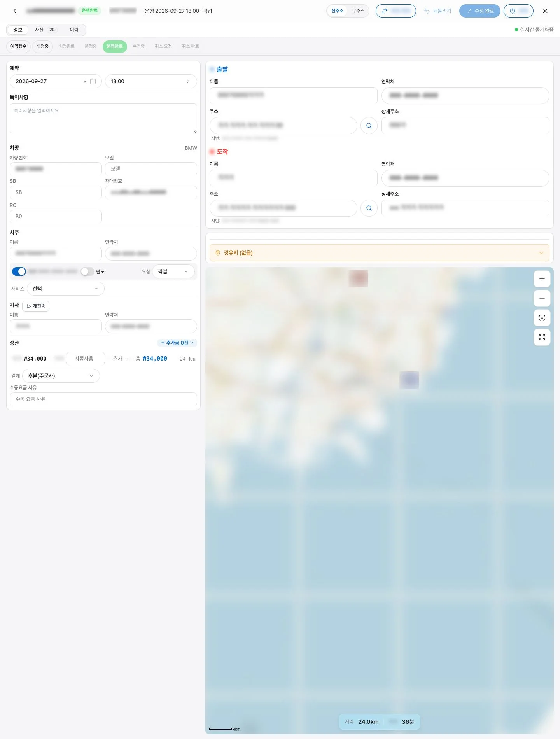Switch to the 정보 tab
The height and width of the screenshot is (739, 560).
(18, 30)
